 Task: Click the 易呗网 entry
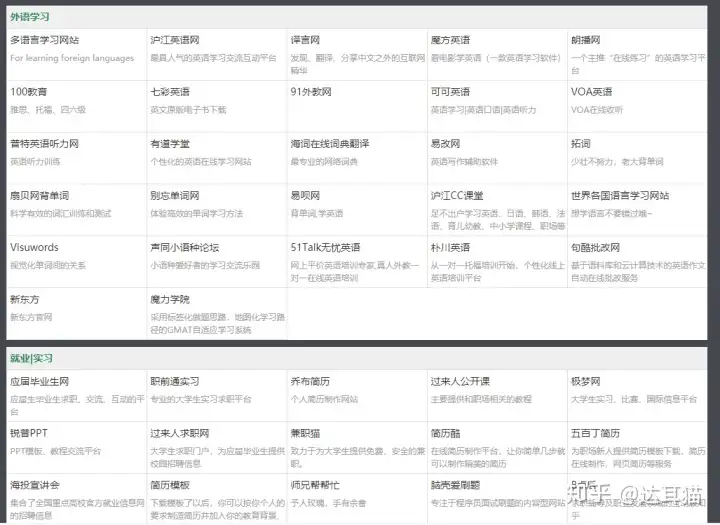click(x=305, y=196)
